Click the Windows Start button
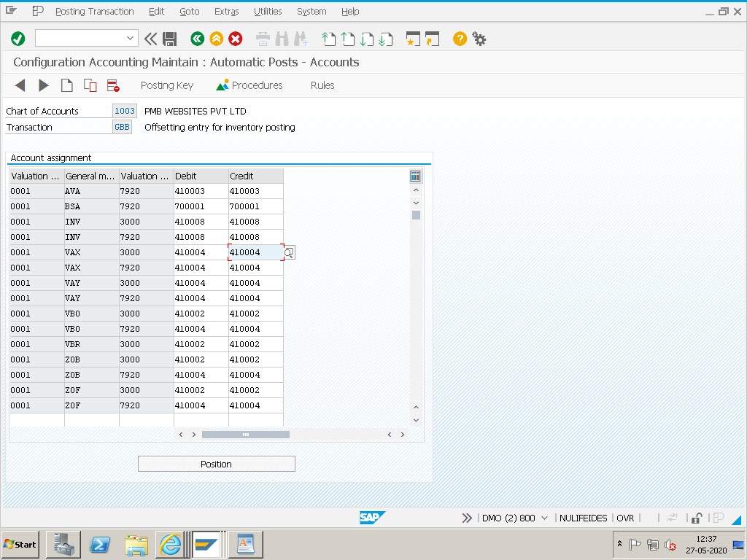The height and width of the screenshot is (560, 747). pos(20,544)
